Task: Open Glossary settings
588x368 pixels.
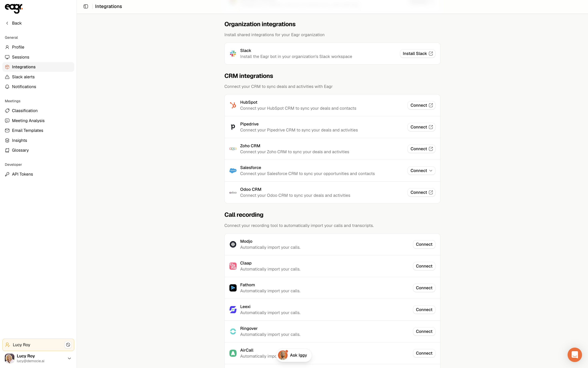Action: pos(38,150)
